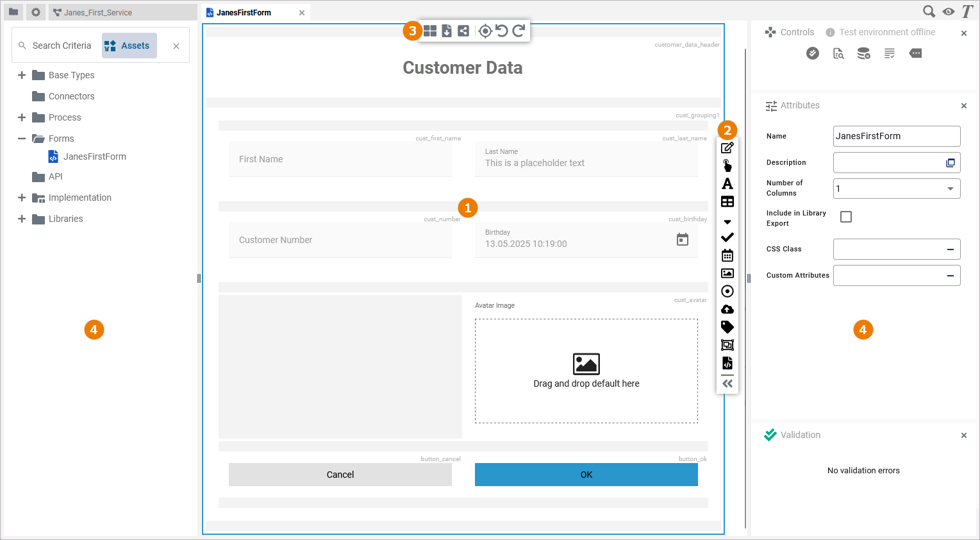Expand the Base Types folder

click(22, 75)
